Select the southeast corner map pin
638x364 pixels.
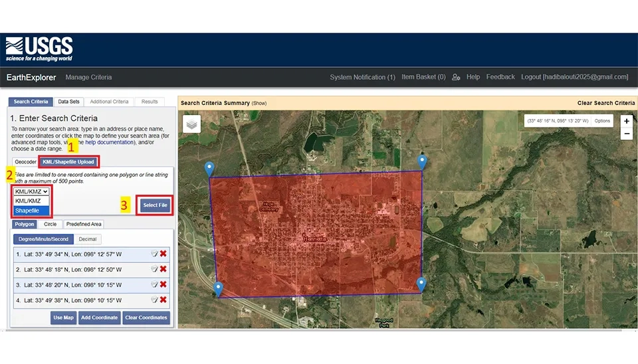[x=421, y=284]
